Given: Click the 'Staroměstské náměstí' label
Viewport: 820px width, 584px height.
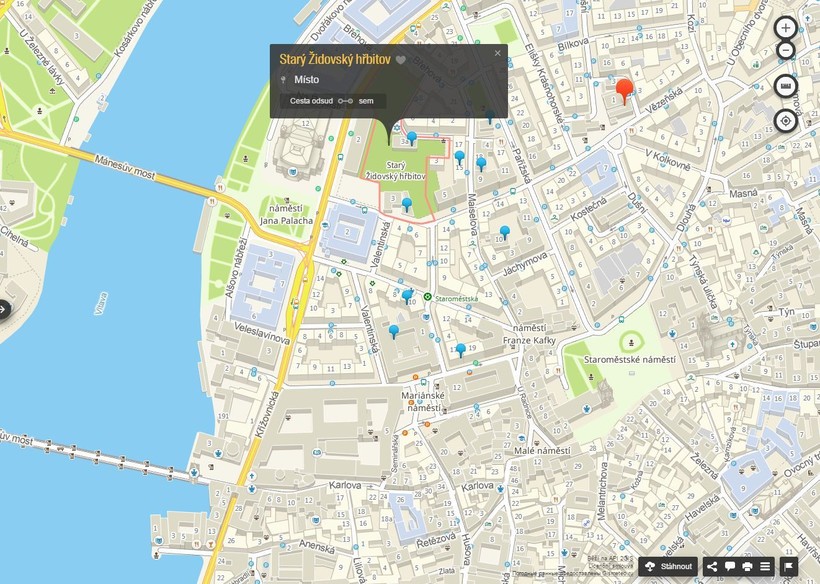Looking at the screenshot, I should 630,360.
